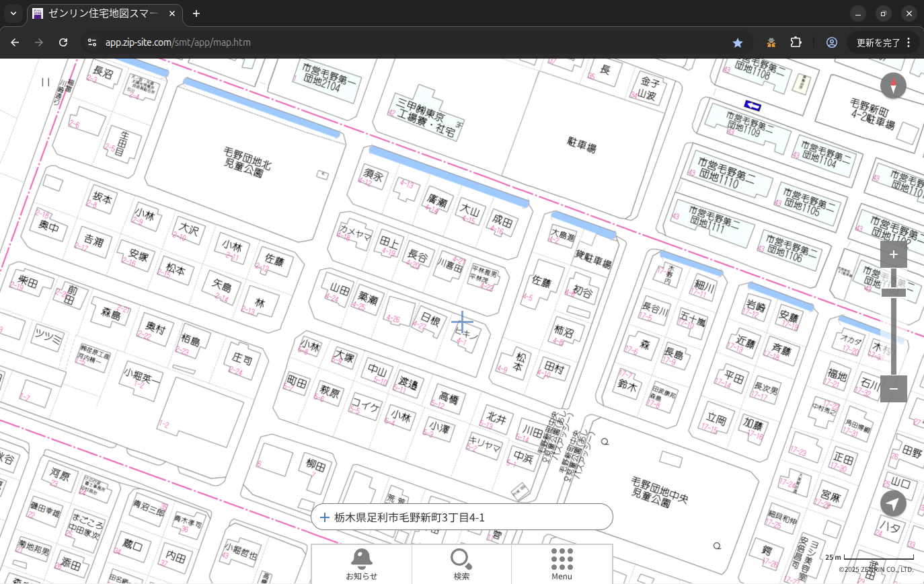Image resolution: width=924 pixels, height=584 pixels.
Task: Close the ゼンリン住宅地図 tab
Action: click(172, 13)
